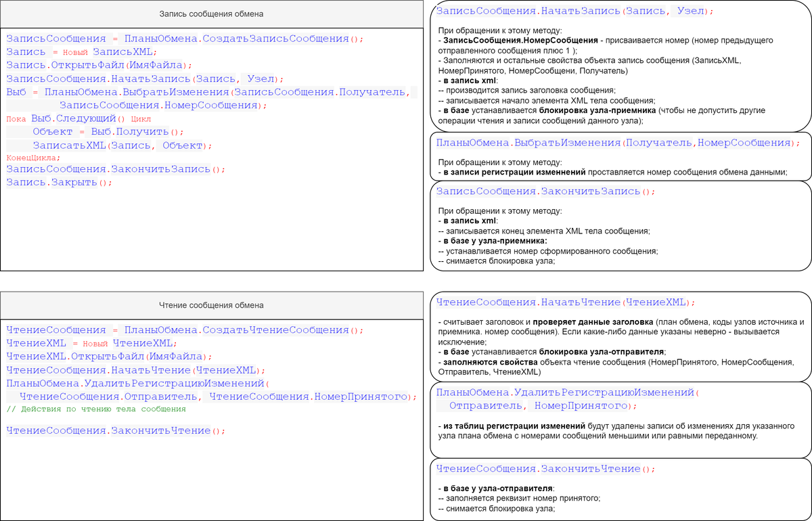Viewport: 812px width, 521px height.
Task: Click the line 'Объект = Выб.Получить();'
Action: pos(108,132)
